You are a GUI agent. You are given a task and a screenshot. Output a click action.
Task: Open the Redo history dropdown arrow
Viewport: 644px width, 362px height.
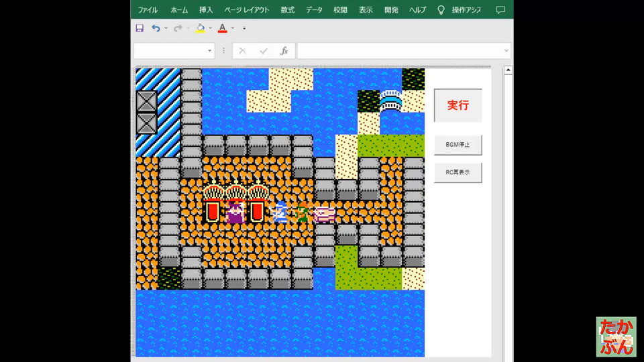pos(188,28)
